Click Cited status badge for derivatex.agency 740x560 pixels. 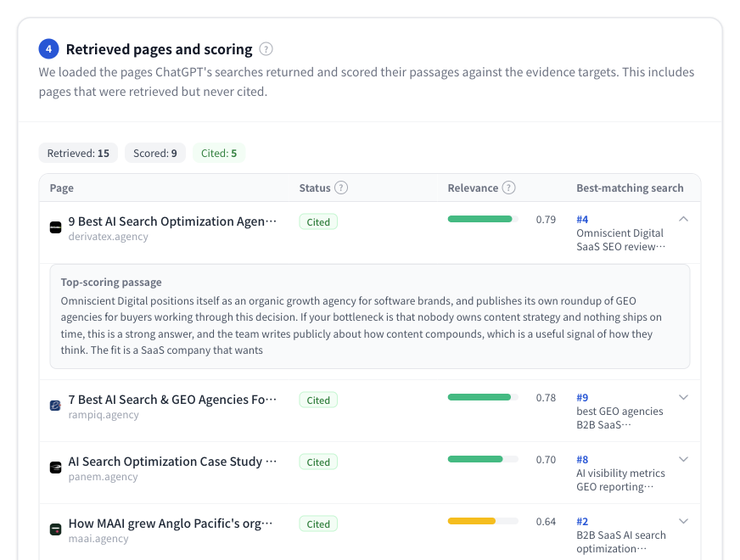[x=318, y=221]
